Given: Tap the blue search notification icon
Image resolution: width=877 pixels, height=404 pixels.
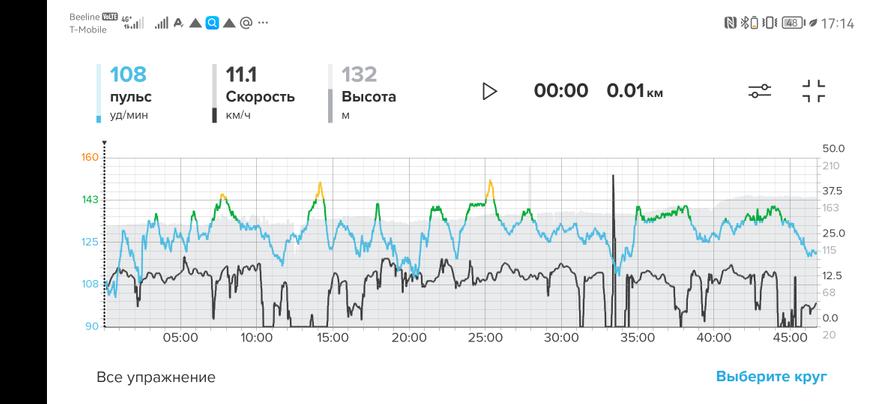Looking at the screenshot, I should pos(212,23).
